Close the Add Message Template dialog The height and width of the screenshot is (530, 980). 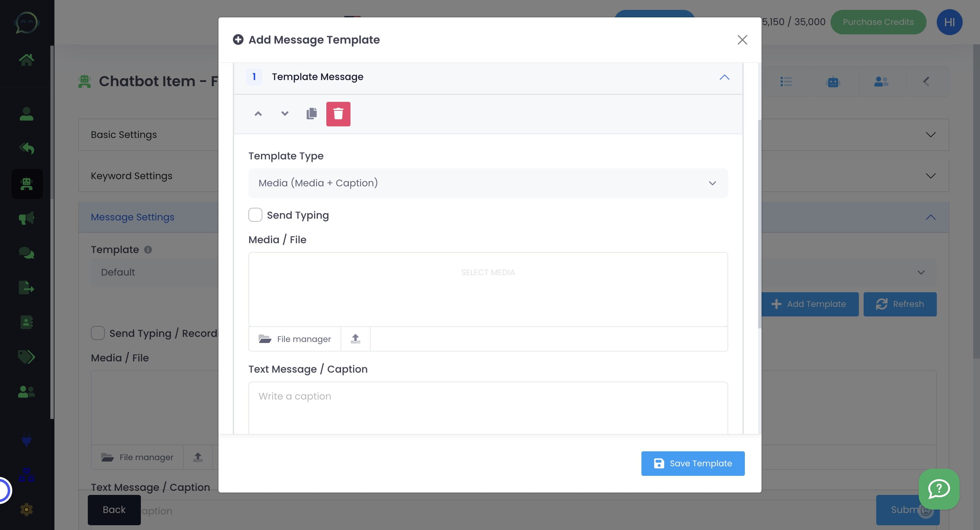(742, 40)
